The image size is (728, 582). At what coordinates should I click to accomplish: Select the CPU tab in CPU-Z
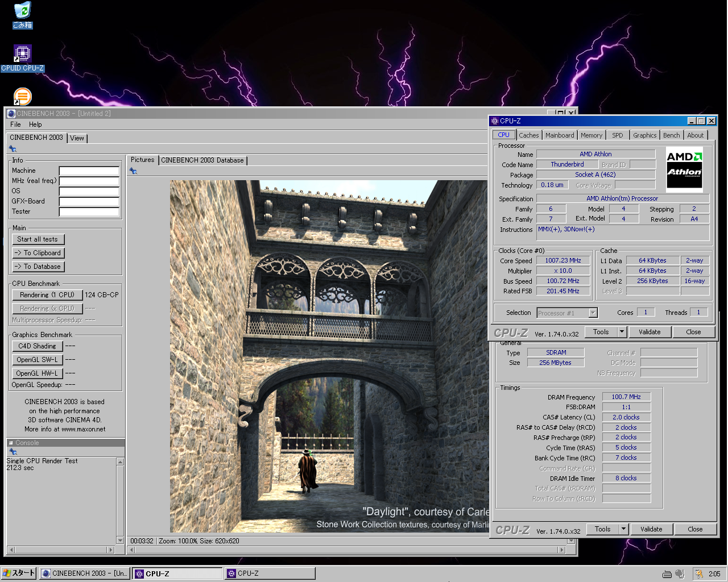pyautogui.click(x=504, y=135)
